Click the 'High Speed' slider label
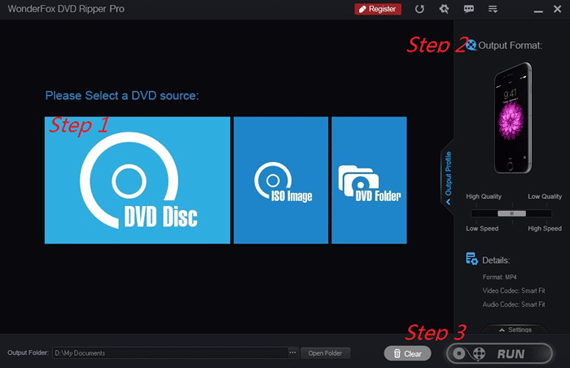 pos(545,228)
